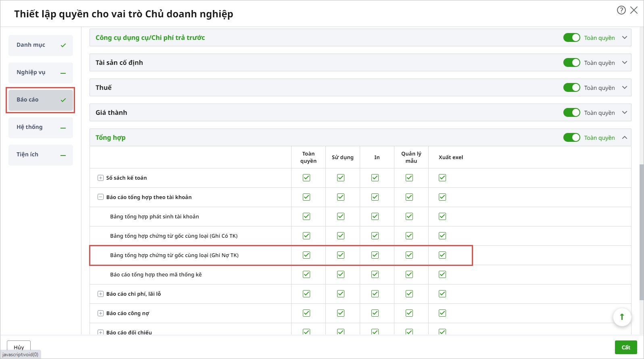The width and height of the screenshot is (644, 359).
Task: Open the Hệ thống permissions tab
Action: [40, 127]
